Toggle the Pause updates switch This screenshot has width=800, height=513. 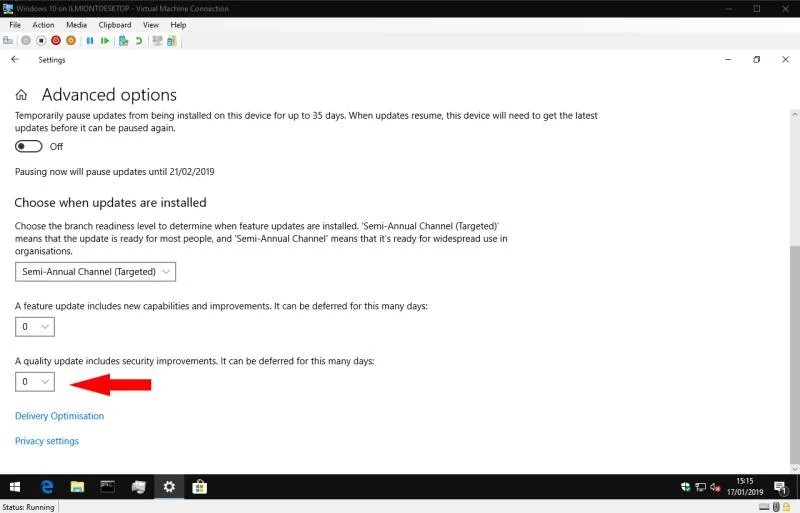click(29, 146)
